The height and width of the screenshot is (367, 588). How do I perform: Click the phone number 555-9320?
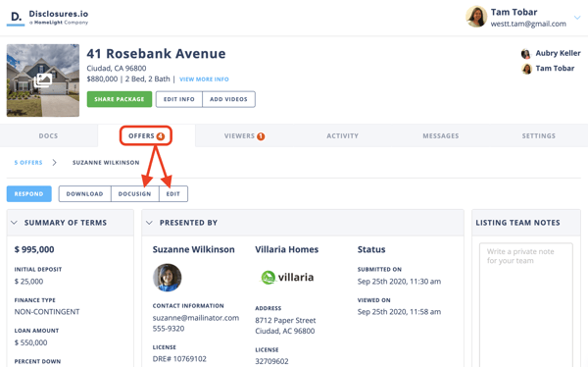(x=169, y=329)
